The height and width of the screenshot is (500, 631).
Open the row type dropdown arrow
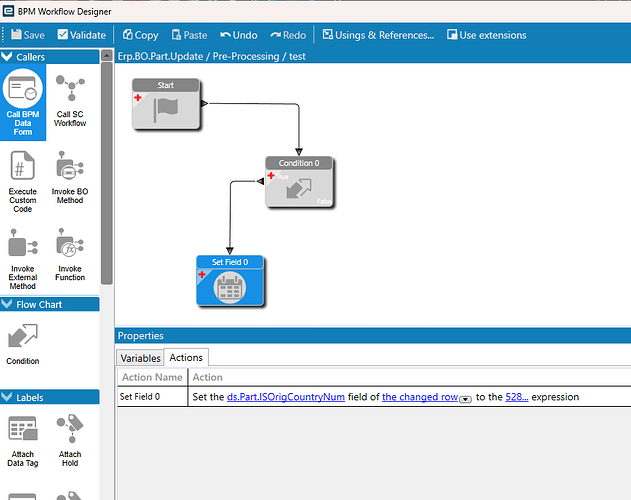coord(465,399)
